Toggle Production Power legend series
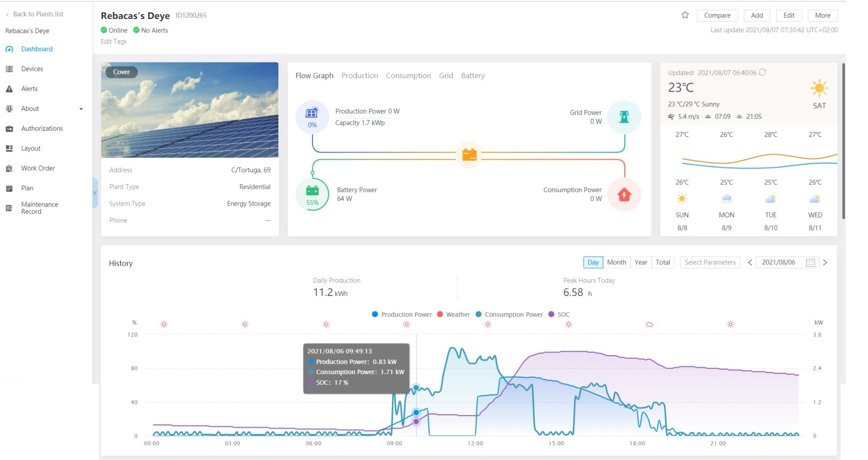 (x=401, y=314)
